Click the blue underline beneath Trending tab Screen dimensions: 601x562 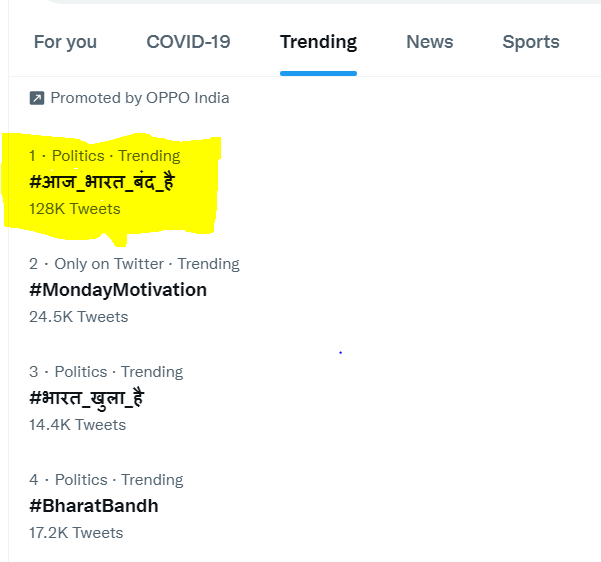click(319, 74)
